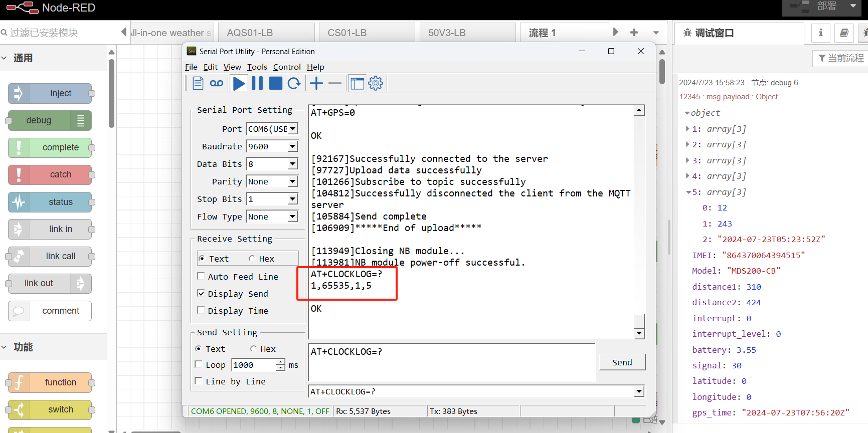The image size is (868, 433).
Task: Open the help book sidebar icon
Action: (844, 33)
